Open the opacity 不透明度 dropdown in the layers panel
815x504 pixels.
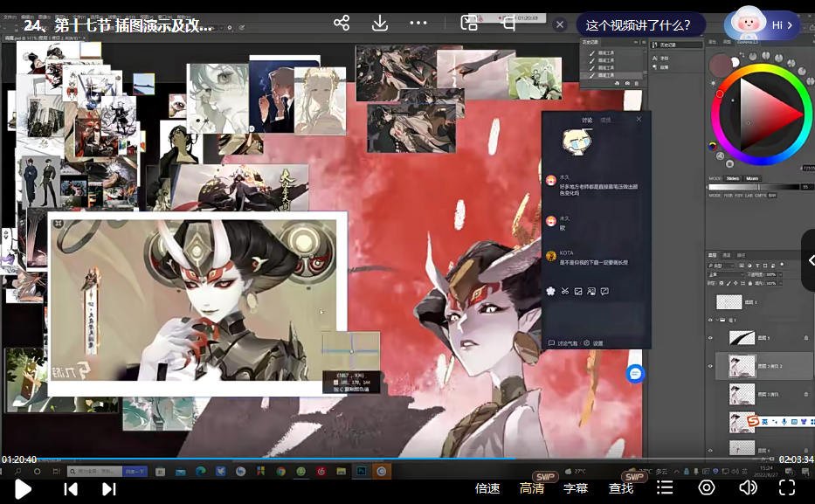pyautogui.click(x=781, y=273)
